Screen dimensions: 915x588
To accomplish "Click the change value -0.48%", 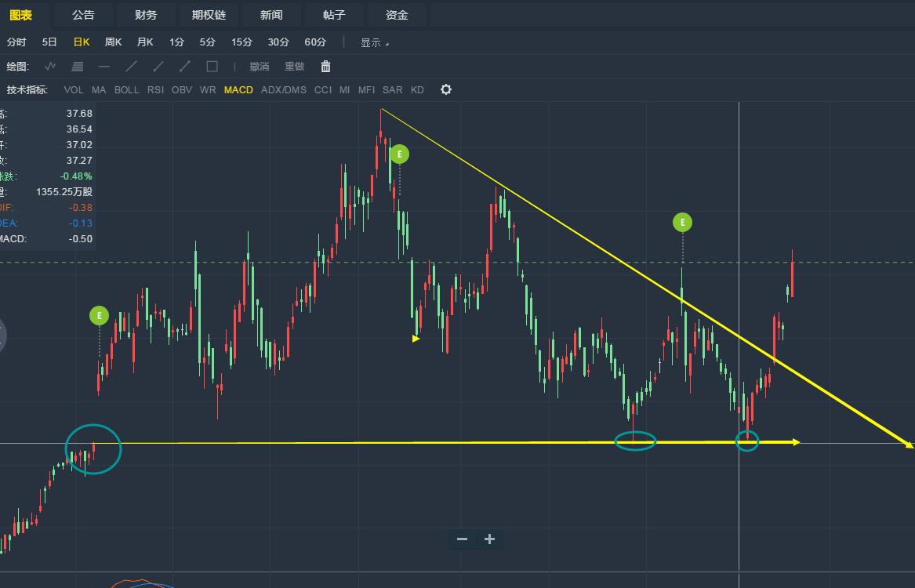I will pyautogui.click(x=76, y=176).
